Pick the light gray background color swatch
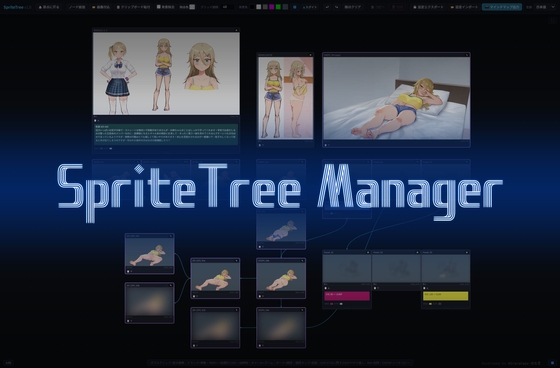Viewport: 560px width, 368px height. coord(259,7)
